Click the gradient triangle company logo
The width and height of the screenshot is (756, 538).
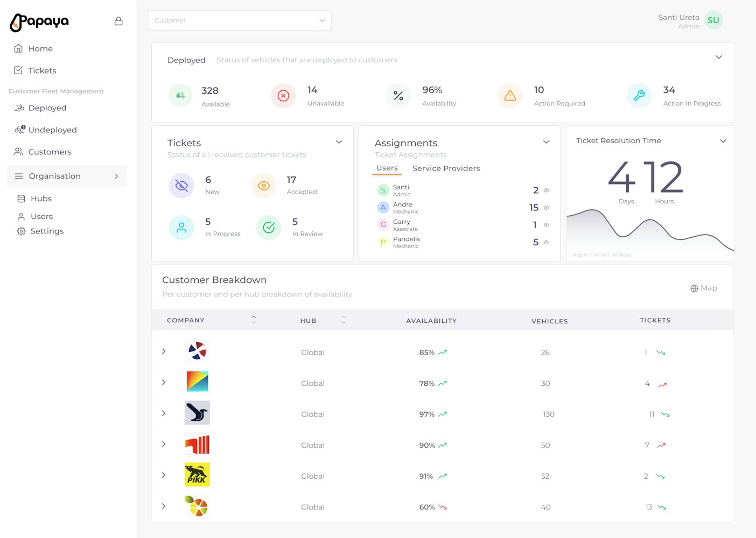click(197, 382)
